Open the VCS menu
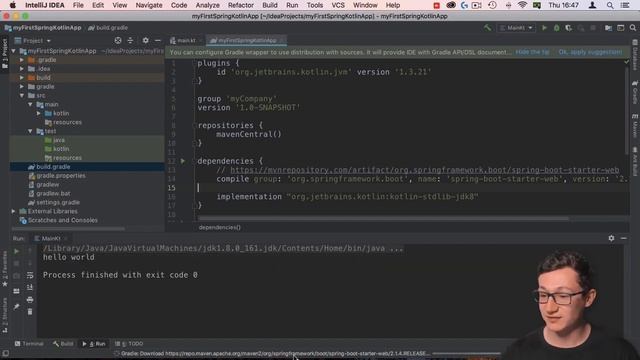The image size is (640, 360). [x=338, y=5]
